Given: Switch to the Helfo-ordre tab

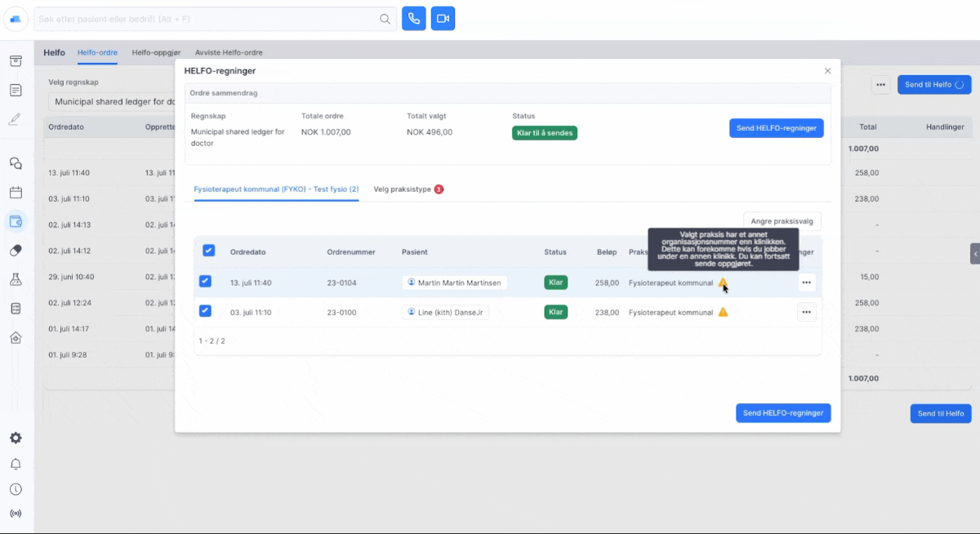Looking at the screenshot, I should (97, 52).
